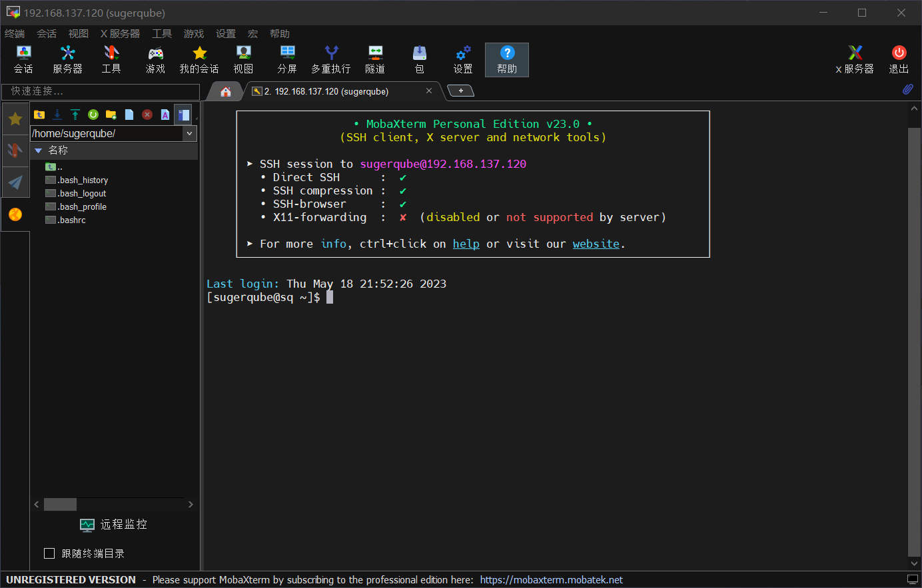This screenshot has height=588, width=922.
Task: Select the orange globe Sftp sidebar tab
Action: [15, 214]
